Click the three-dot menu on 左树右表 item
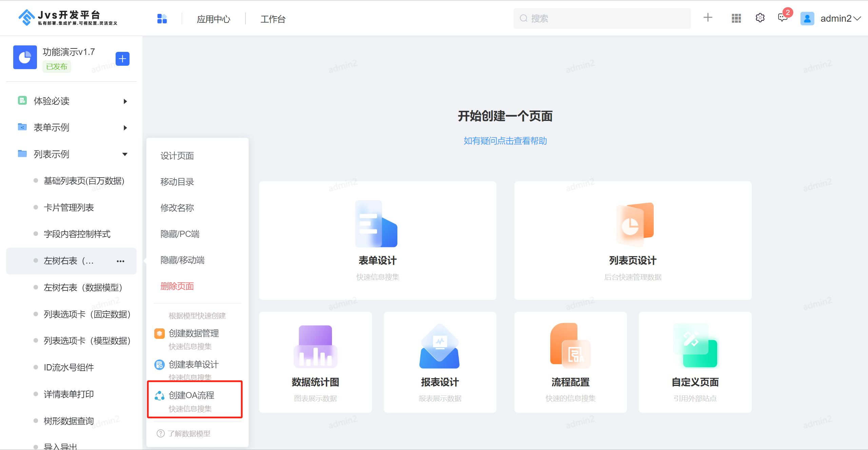868x450 pixels. (120, 261)
